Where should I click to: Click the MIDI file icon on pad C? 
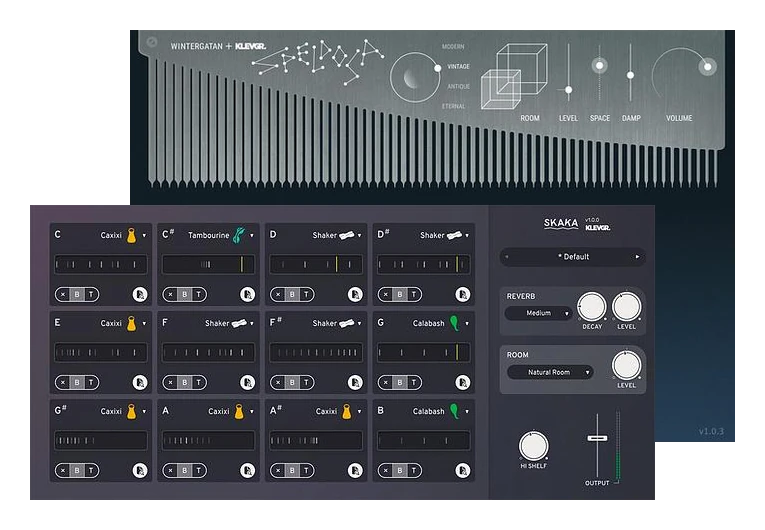(x=140, y=294)
